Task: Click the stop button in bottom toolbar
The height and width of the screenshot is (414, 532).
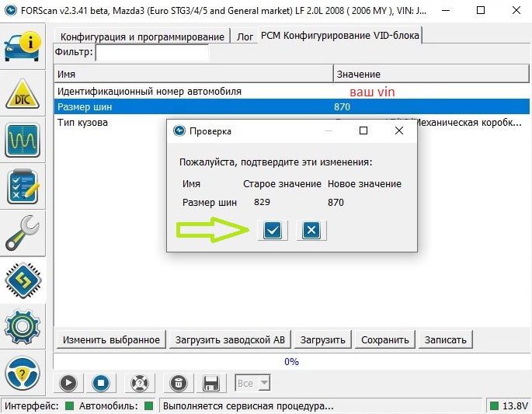Action: 101,383
